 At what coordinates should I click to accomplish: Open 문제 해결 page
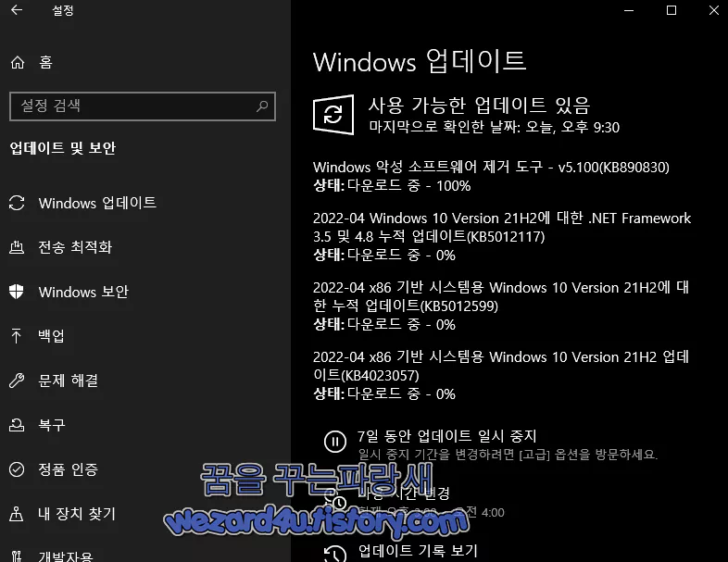tap(69, 381)
